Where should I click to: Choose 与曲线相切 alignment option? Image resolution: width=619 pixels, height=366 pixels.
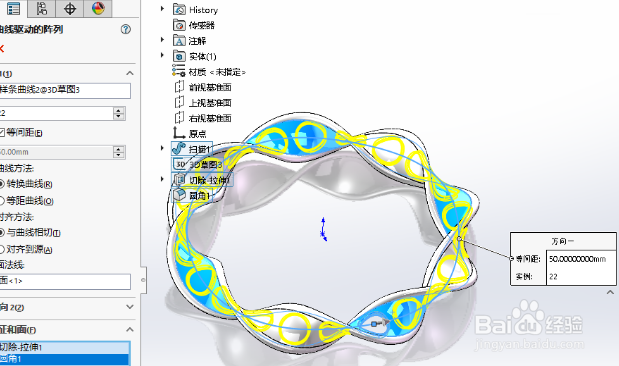coord(2,233)
